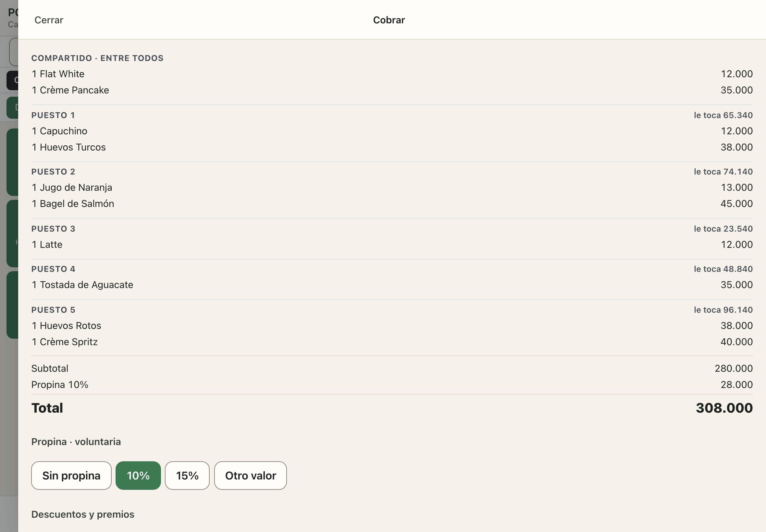The width and height of the screenshot is (766, 532).
Task: Click the PUESTO 2 section header
Action: pos(53,172)
